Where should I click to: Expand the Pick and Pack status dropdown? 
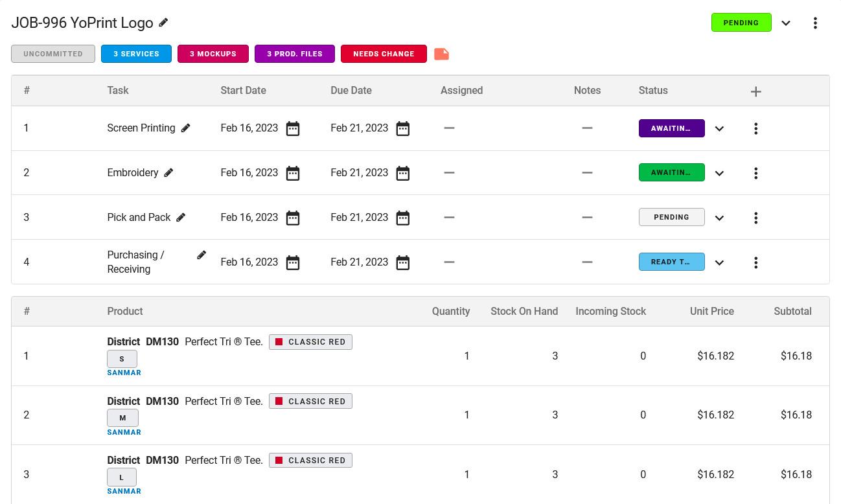click(719, 218)
